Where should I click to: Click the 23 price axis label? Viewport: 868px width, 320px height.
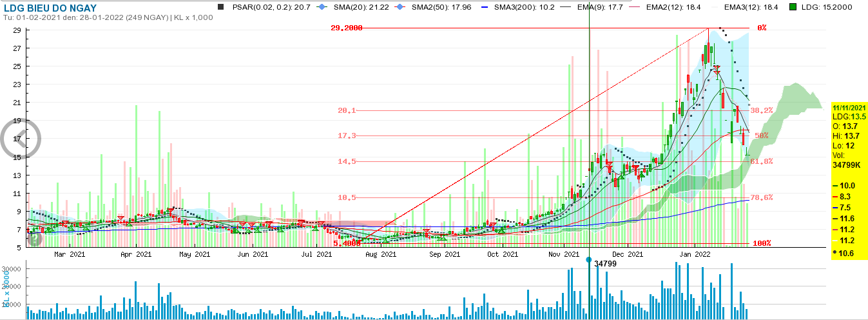click(x=17, y=84)
